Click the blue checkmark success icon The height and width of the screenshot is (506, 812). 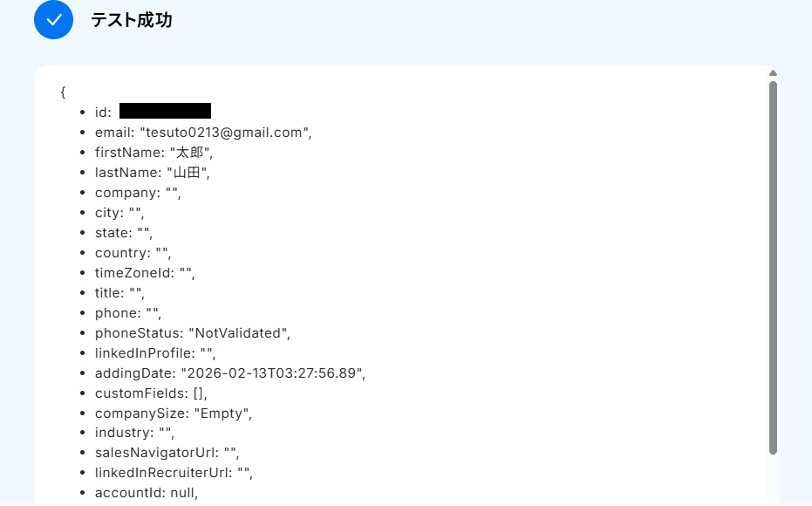54,19
